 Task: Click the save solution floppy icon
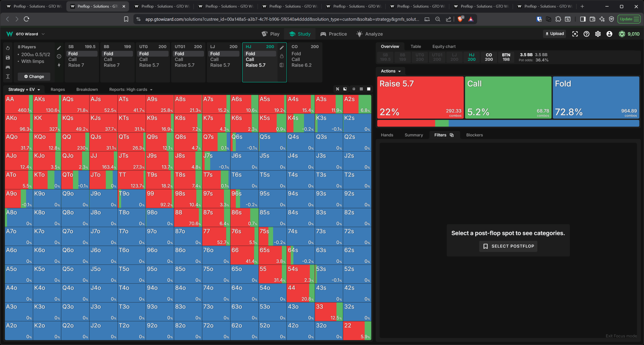click(x=8, y=58)
